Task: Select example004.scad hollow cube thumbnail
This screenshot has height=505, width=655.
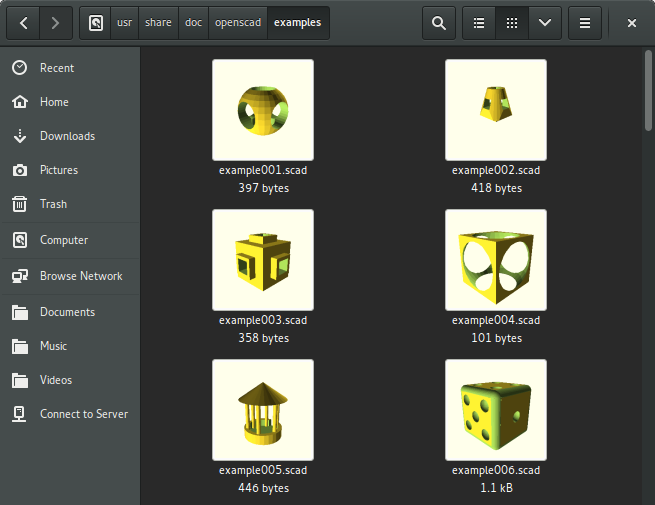Action: click(496, 260)
